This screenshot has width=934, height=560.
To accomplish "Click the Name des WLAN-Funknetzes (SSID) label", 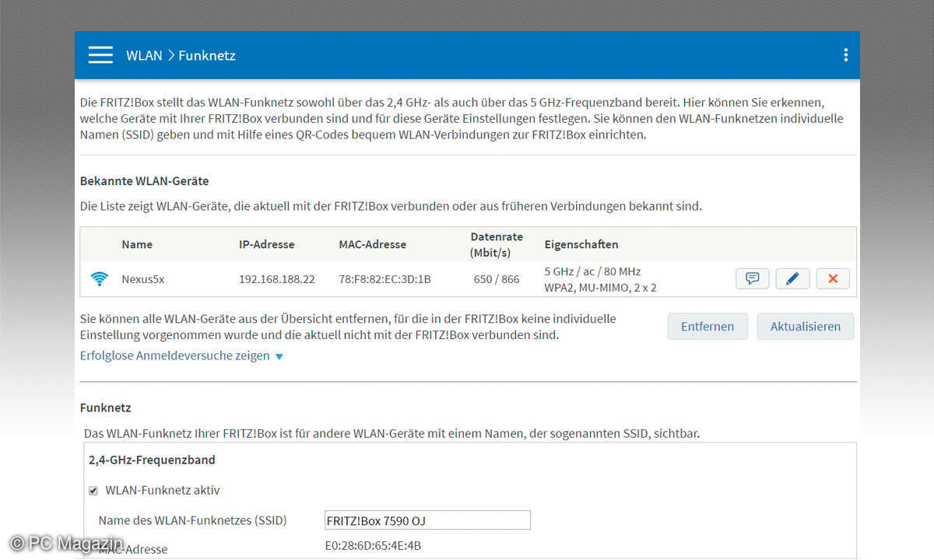I will 193,520.
